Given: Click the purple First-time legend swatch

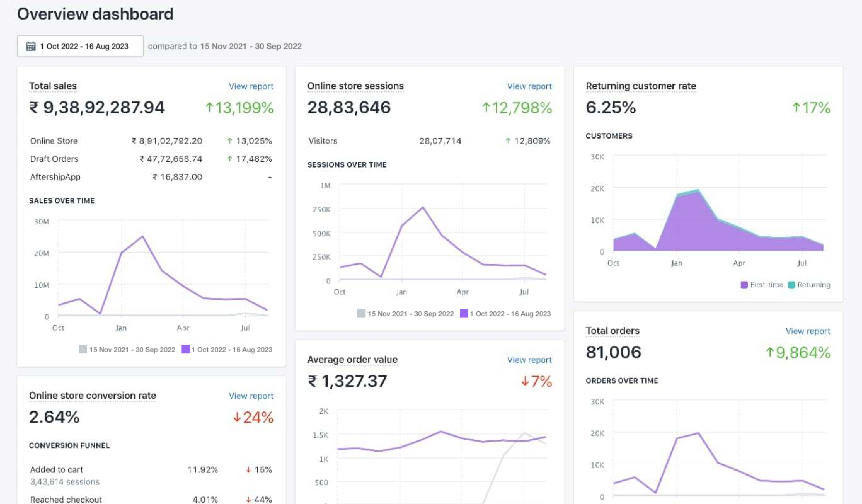Looking at the screenshot, I should click(744, 285).
